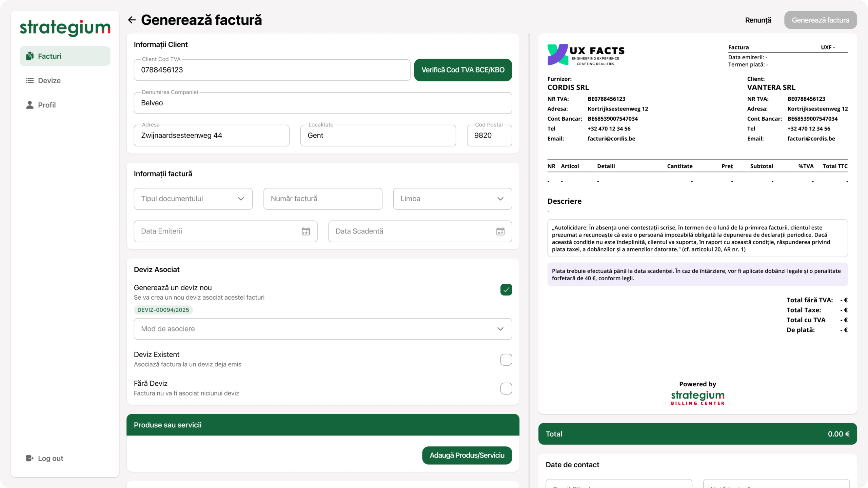Check the Fără Deviz checkbox
The image size is (868, 488).
pyautogui.click(x=506, y=388)
